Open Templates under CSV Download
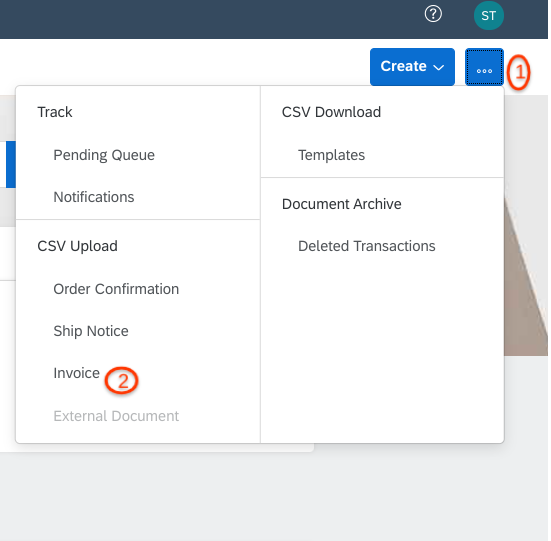Screen dimensions: 551x541 [x=331, y=155]
